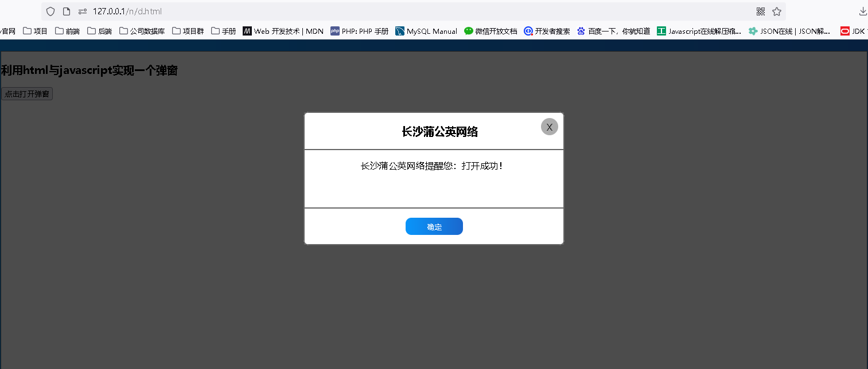The width and height of the screenshot is (868, 369).
Task: Open the 项目群 bookmarks folder
Action: [x=188, y=31]
